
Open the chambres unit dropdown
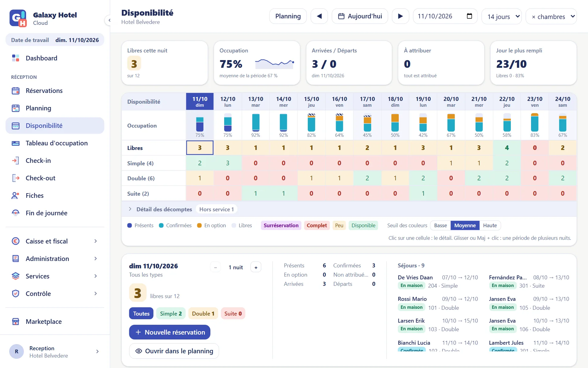click(x=551, y=16)
